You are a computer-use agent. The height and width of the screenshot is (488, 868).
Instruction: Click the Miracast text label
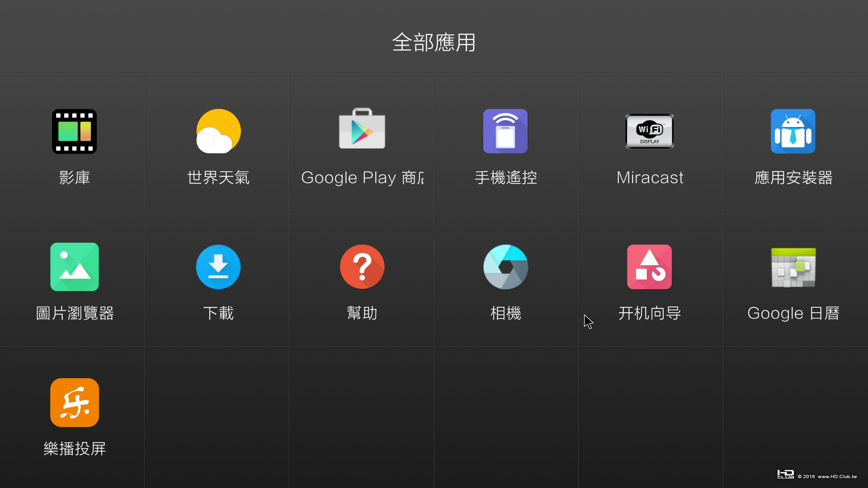650,178
